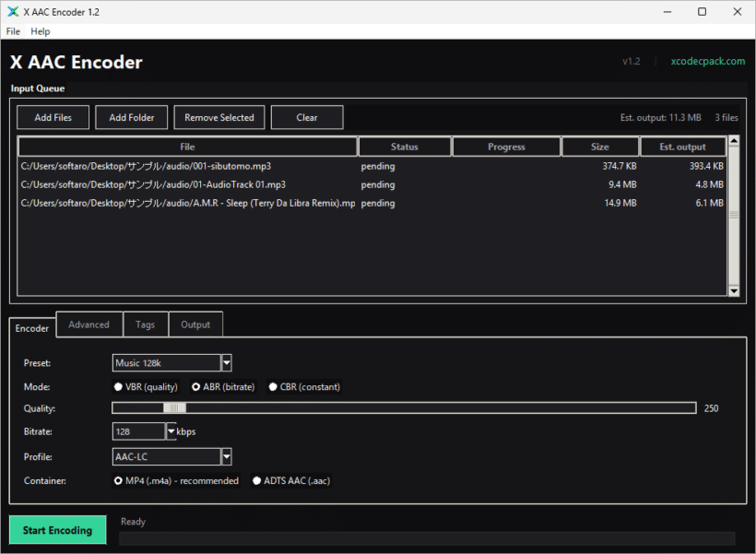This screenshot has height=554, width=756.
Task: Close the X AAC Encoder window
Action: point(738,12)
